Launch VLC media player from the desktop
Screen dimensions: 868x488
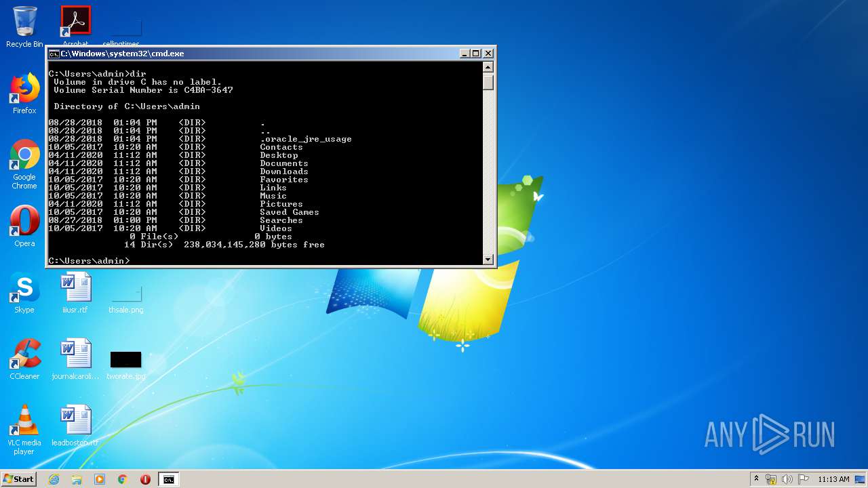click(x=24, y=430)
